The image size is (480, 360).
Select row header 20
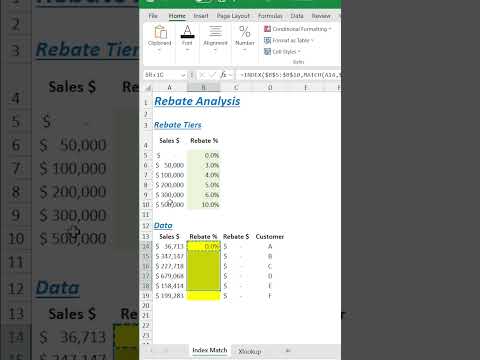146,306
